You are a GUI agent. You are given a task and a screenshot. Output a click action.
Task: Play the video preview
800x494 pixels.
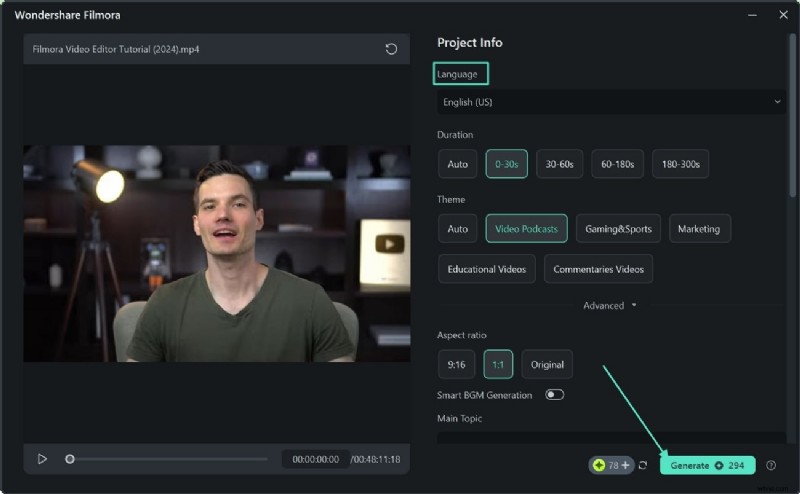(x=42, y=459)
